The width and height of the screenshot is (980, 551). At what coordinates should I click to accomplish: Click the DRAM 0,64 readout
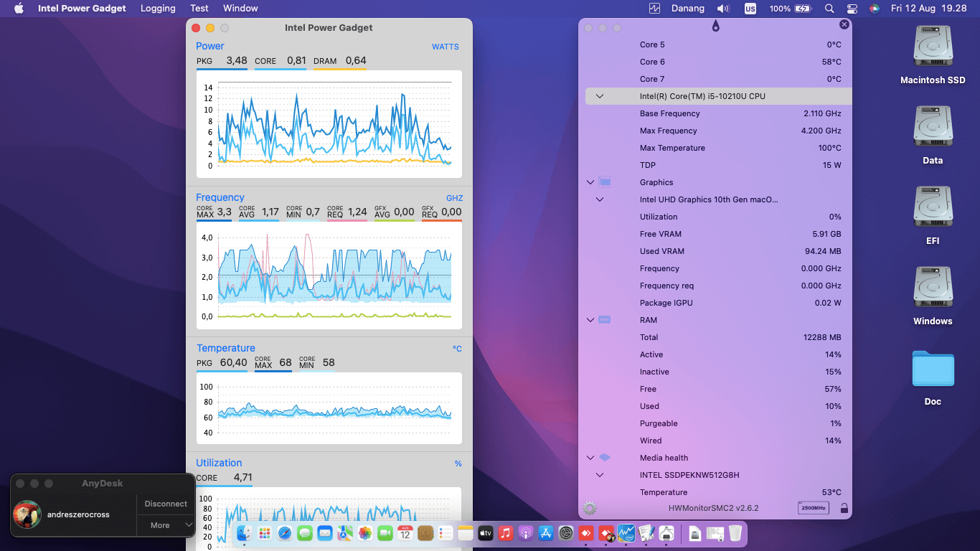(340, 61)
